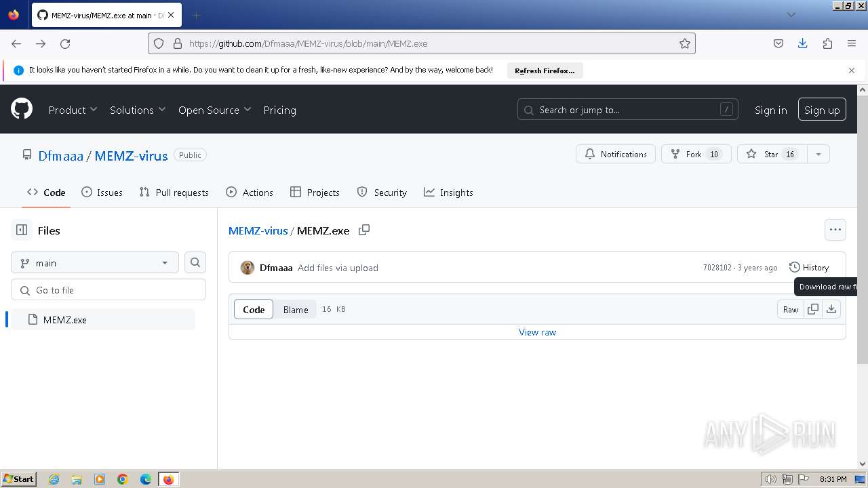Image resolution: width=868 pixels, height=488 pixels.
Task: Copy path icon next to MEMZ.exe
Action: pos(364,230)
